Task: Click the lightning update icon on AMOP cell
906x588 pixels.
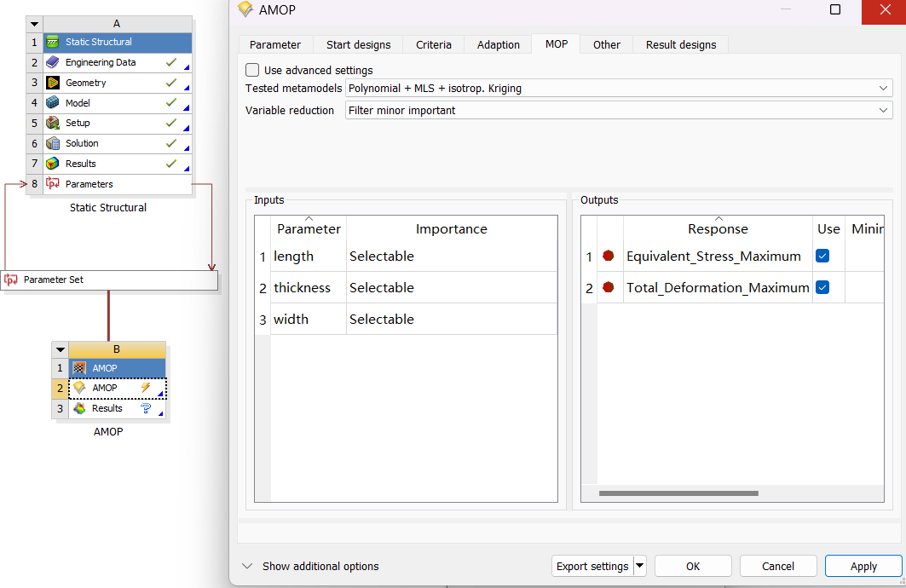Action: tap(146, 388)
